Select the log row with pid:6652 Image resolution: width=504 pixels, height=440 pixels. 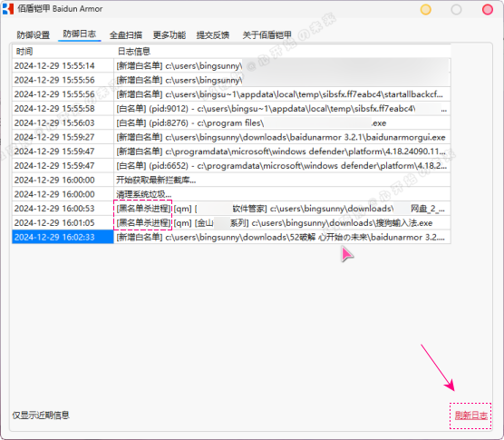tap(231, 166)
